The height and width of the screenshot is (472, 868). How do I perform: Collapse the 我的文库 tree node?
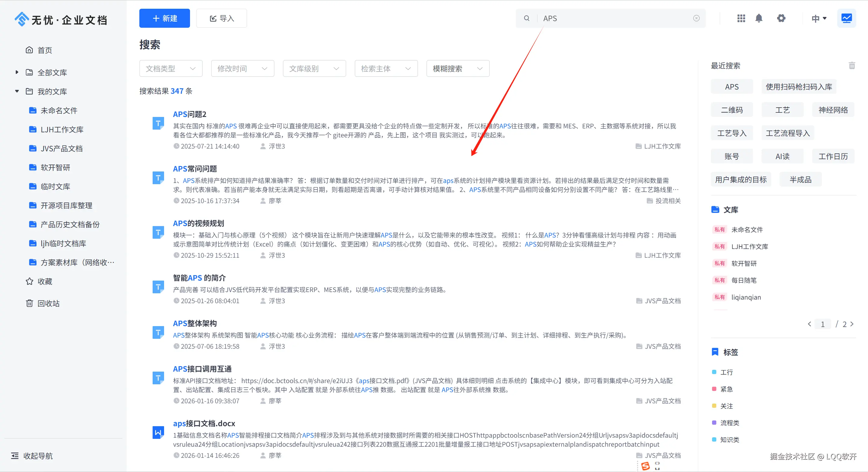pos(17,91)
